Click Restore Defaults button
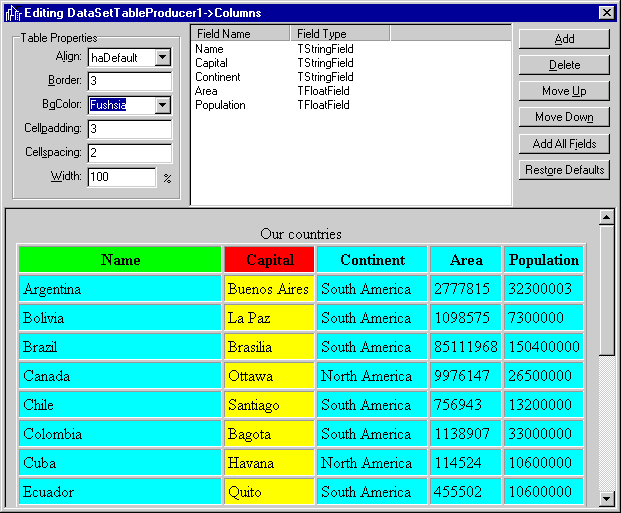The width and height of the screenshot is (621, 513). [x=564, y=170]
